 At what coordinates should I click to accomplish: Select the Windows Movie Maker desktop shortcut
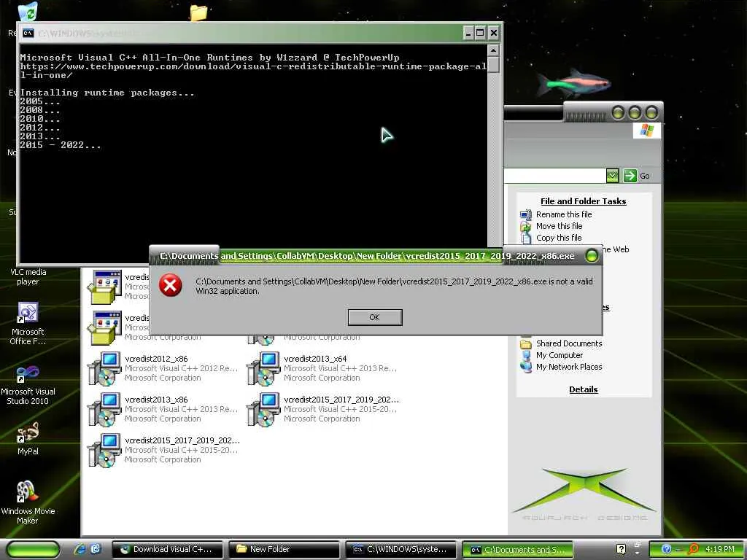28,502
